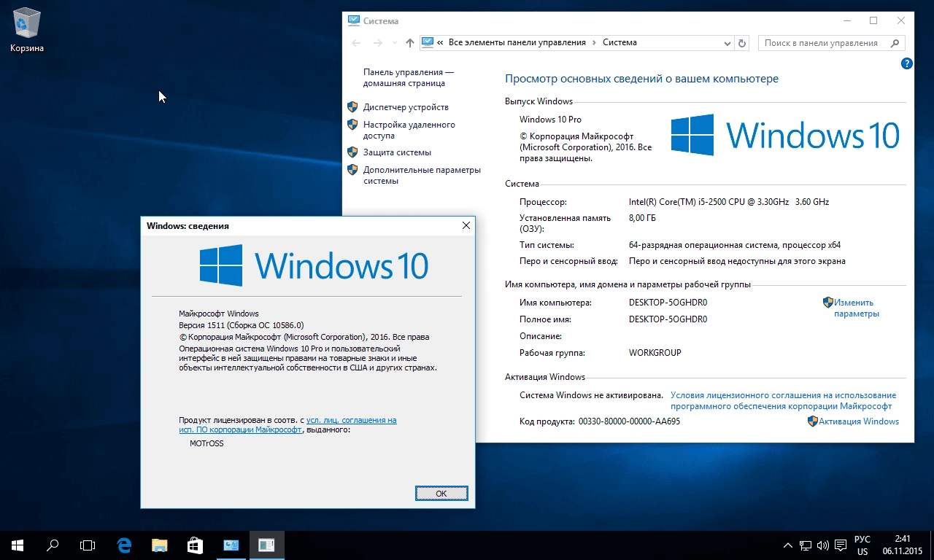Close the Windows: сведения dialog
934x560 pixels.
(x=466, y=226)
